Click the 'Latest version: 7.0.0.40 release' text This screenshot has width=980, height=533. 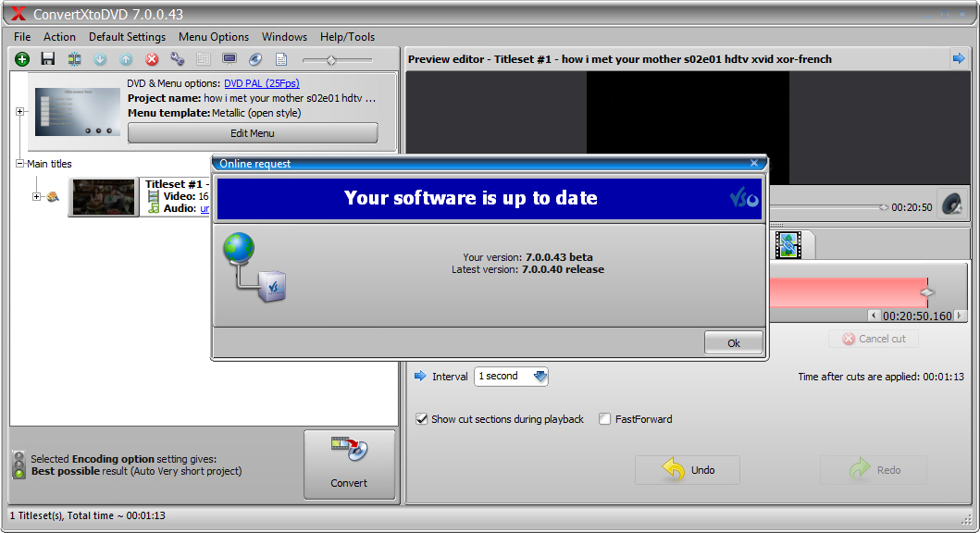tap(528, 269)
